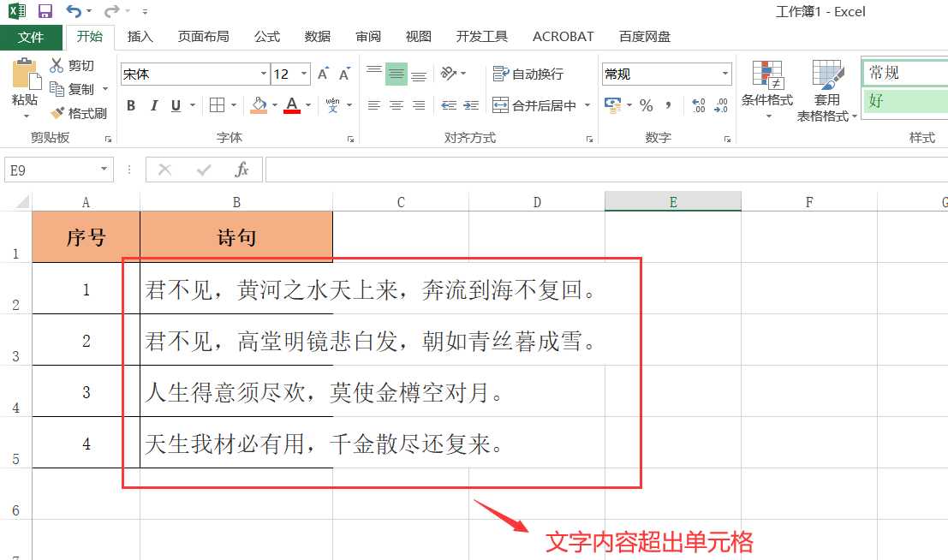Apply percent style
Viewport: 948px width, 560px height.
pyautogui.click(x=647, y=105)
